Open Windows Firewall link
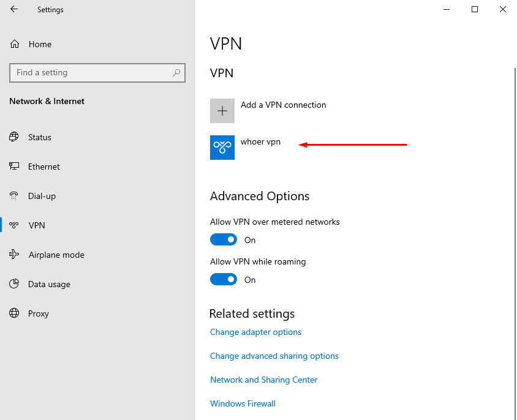Screen dimensions: 517x420 [x=243, y=403]
